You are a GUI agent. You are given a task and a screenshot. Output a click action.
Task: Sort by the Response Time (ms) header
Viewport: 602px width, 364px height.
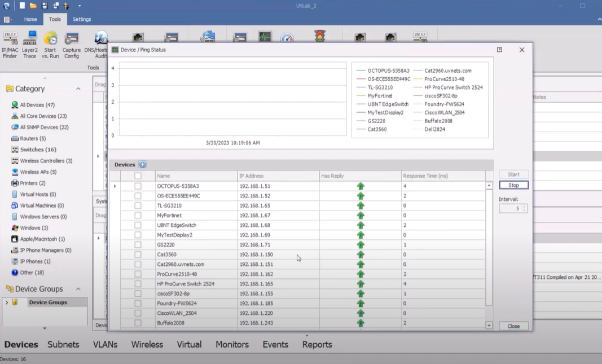[x=443, y=176]
